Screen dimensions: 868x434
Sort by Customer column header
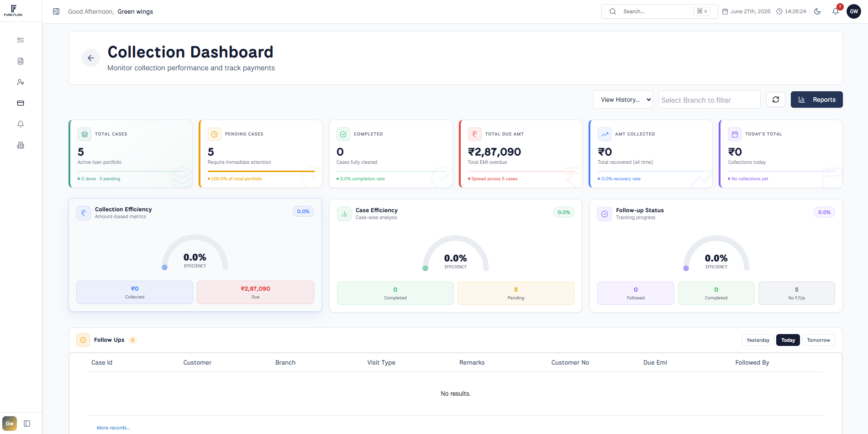click(197, 362)
